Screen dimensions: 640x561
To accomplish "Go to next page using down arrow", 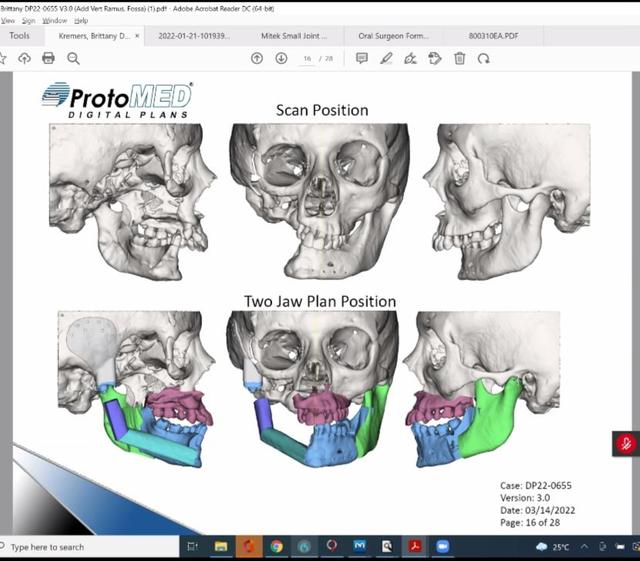I will point(281,58).
